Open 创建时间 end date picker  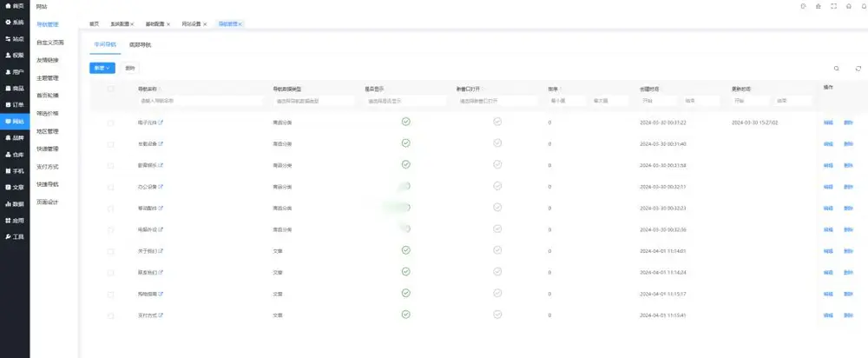[700, 101]
